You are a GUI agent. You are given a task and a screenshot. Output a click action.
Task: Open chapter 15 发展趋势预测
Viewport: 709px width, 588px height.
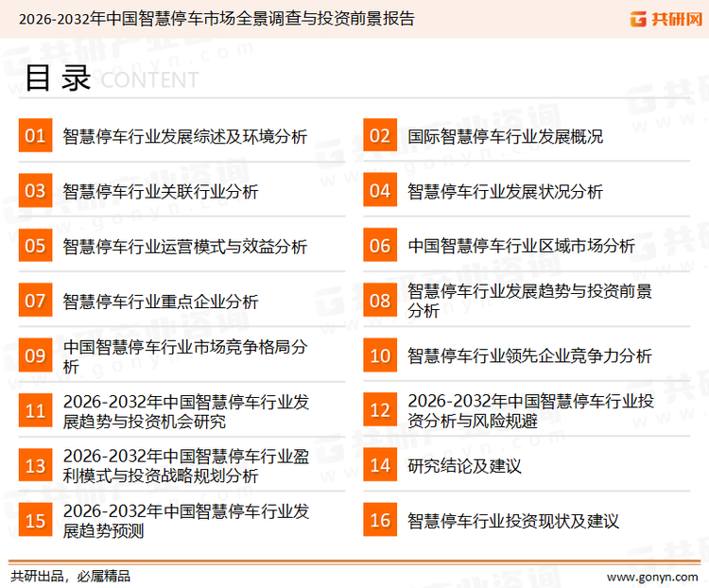(186, 521)
